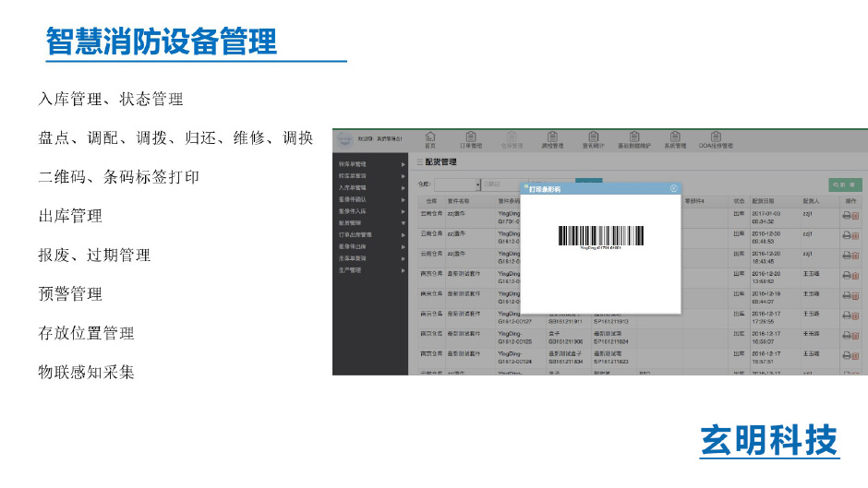Collapse the 配货管理 sidebar section

(369, 223)
